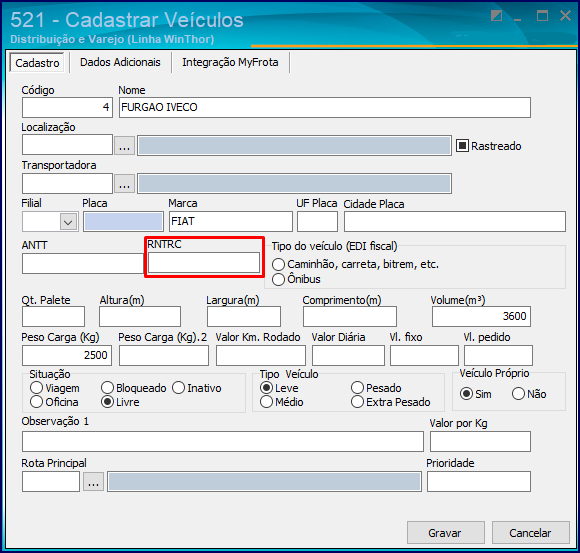580x553 pixels.
Task: Click the Localização code field
Action: tap(67, 145)
